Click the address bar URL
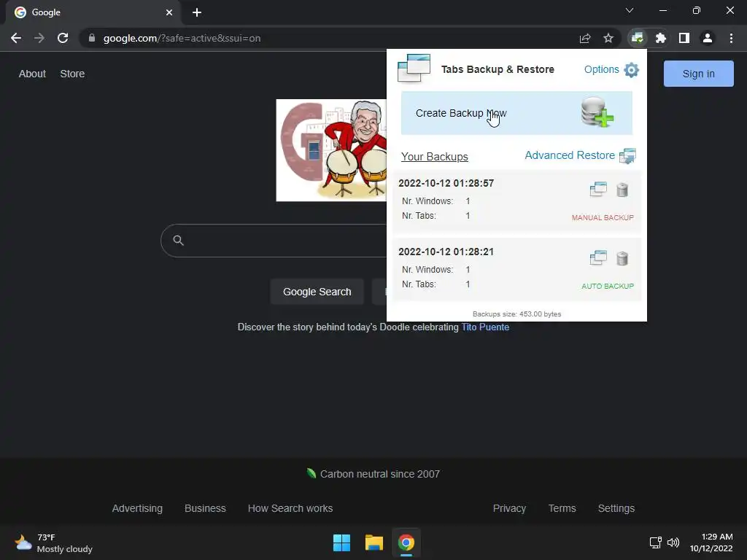This screenshot has width=747, height=560. click(x=182, y=38)
